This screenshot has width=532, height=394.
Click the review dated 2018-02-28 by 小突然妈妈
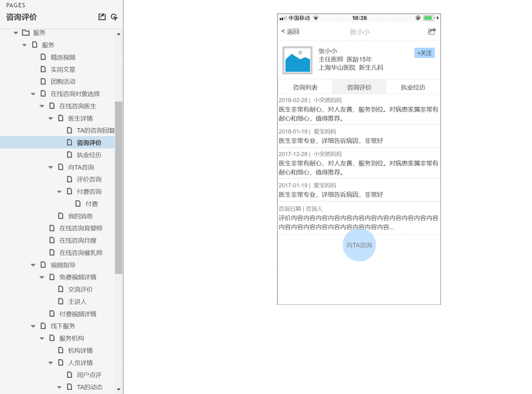[x=359, y=109]
